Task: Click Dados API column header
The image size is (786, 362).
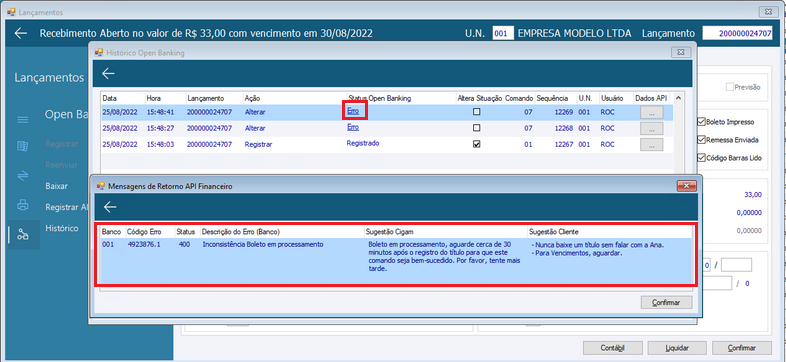Action: click(x=652, y=98)
